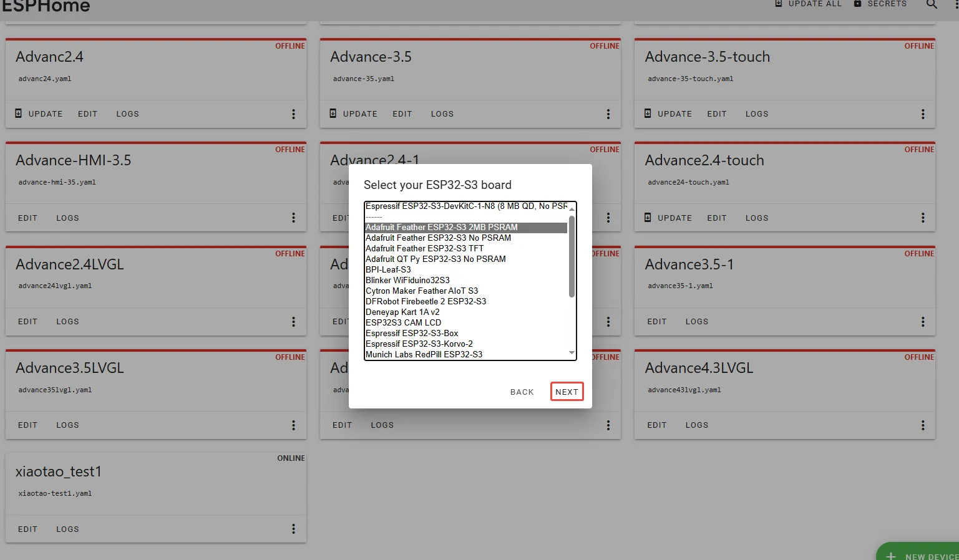Click EDIT on the Advance3.5LVGL card
The width and height of the screenshot is (959, 560).
point(28,425)
